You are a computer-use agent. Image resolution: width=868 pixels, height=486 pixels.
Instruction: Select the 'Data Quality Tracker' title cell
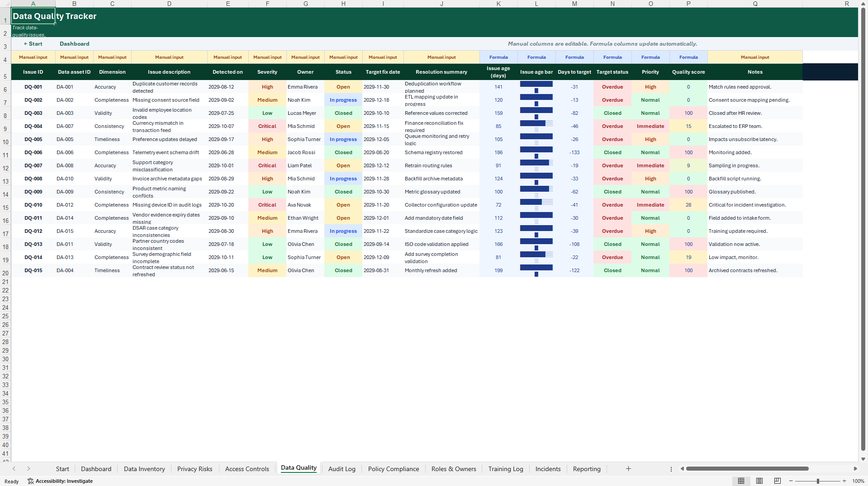[33, 16]
